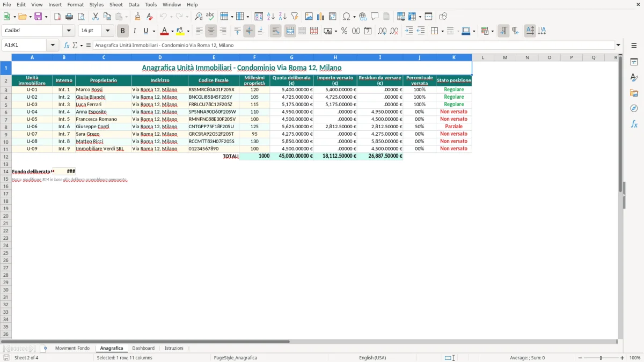Toggle Wrap Text button

[276, 31]
